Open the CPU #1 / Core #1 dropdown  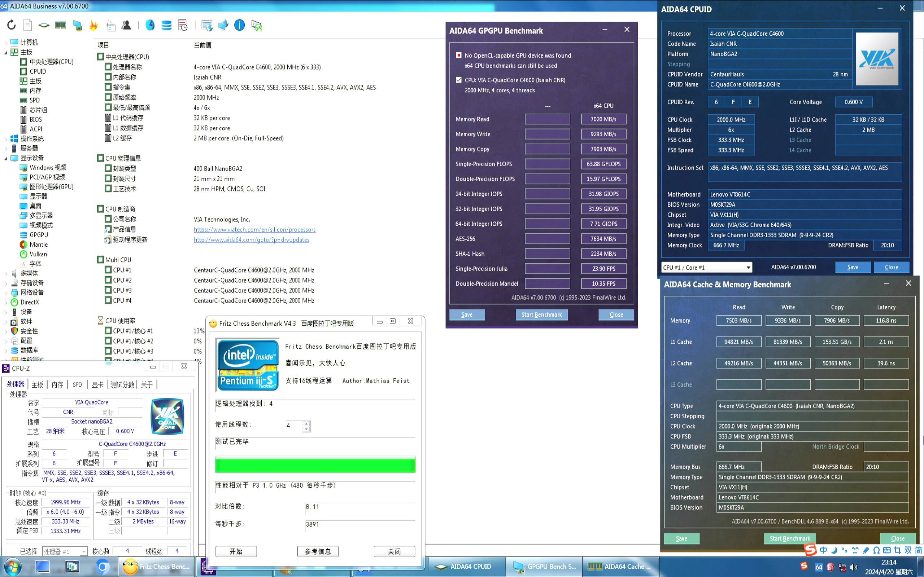706,267
